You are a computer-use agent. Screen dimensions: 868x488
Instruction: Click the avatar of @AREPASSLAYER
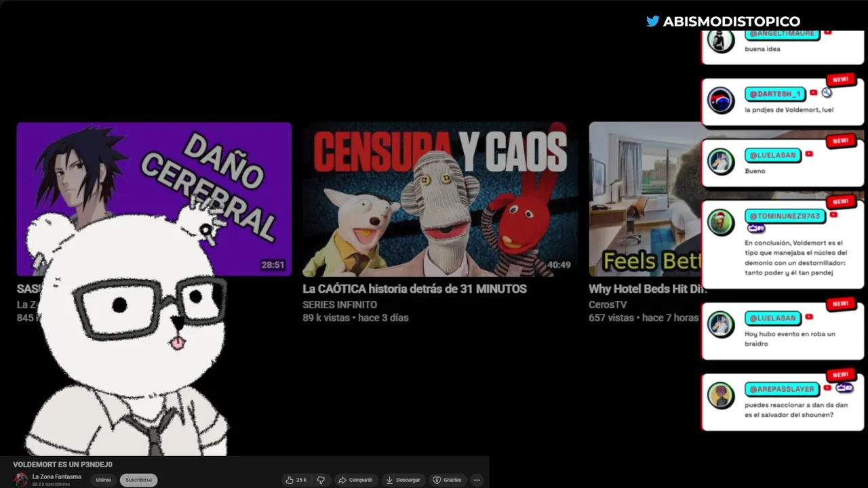[x=721, y=395]
